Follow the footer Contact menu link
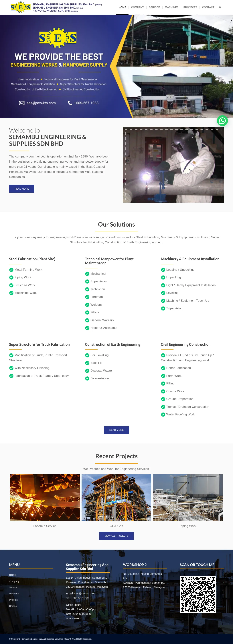233x644 pixels. pos(13,606)
